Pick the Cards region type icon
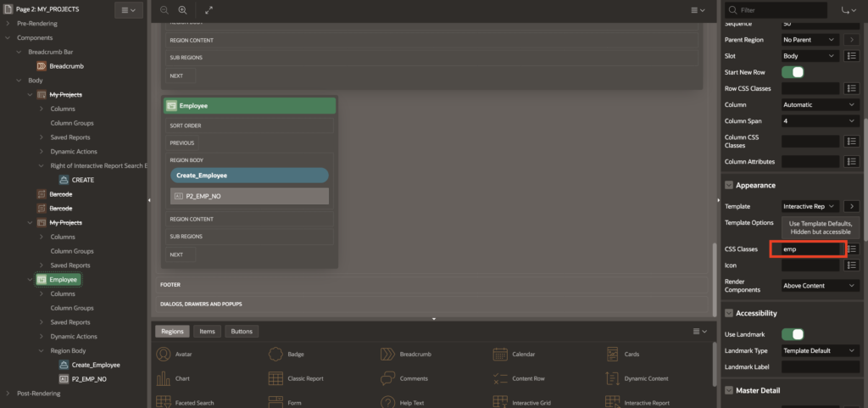Image resolution: width=868 pixels, height=408 pixels. (611, 354)
